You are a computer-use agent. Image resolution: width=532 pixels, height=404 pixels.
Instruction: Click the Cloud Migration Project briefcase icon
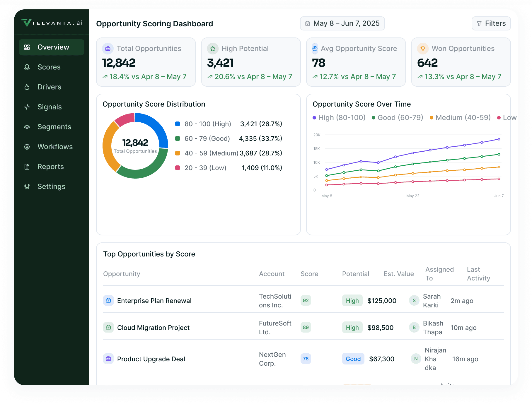point(108,328)
